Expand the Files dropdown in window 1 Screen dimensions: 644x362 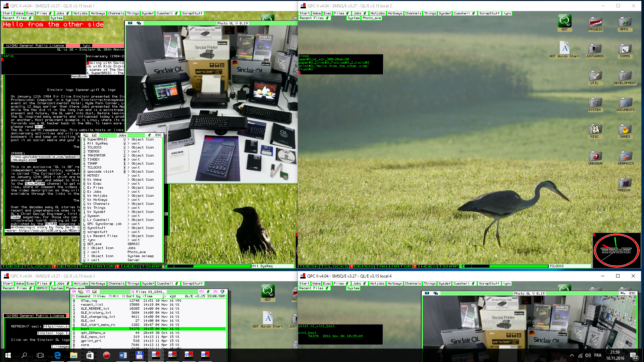[50, 13]
